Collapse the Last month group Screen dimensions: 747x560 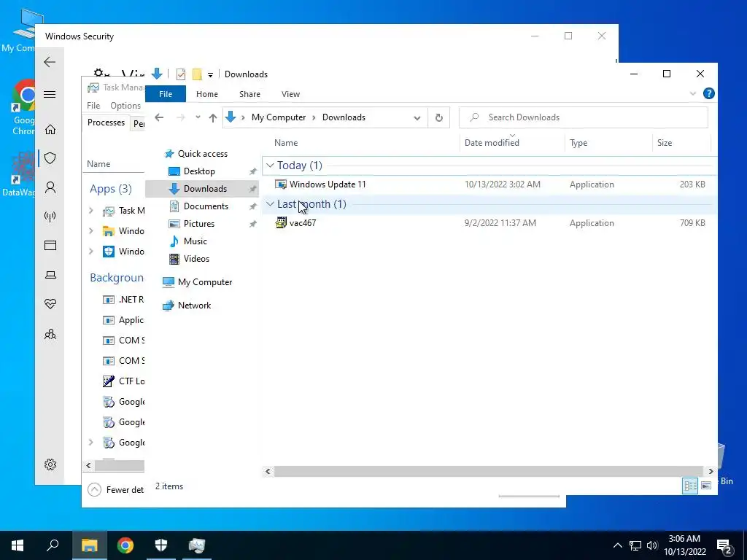(270, 204)
